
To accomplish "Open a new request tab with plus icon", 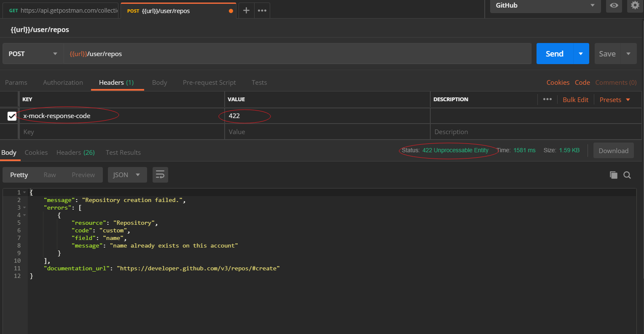I will coord(247,11).
